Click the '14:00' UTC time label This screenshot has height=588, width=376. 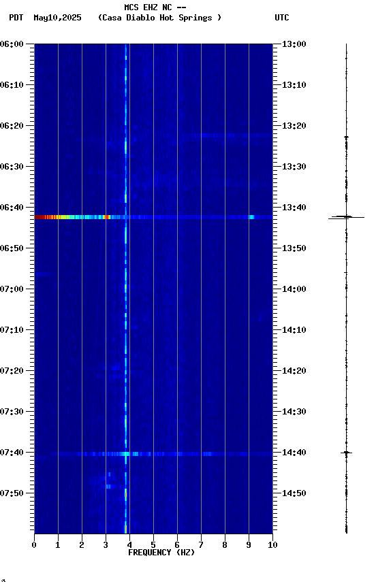pyautogui.click(x=294, y=289)
